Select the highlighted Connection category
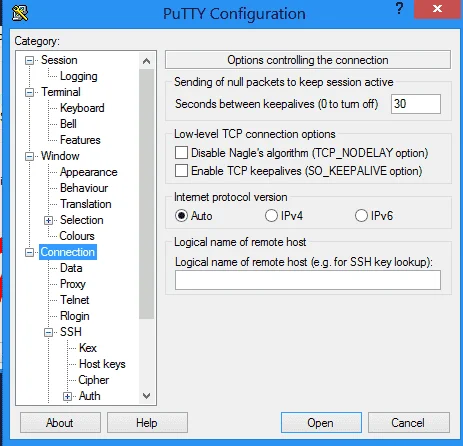463x446 pixels. (x=68, y=252)
